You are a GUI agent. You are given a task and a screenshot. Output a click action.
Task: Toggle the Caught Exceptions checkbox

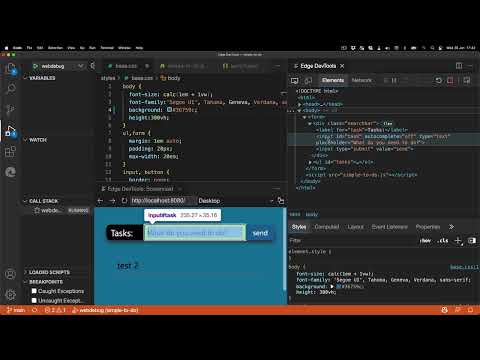coord(34,291)
